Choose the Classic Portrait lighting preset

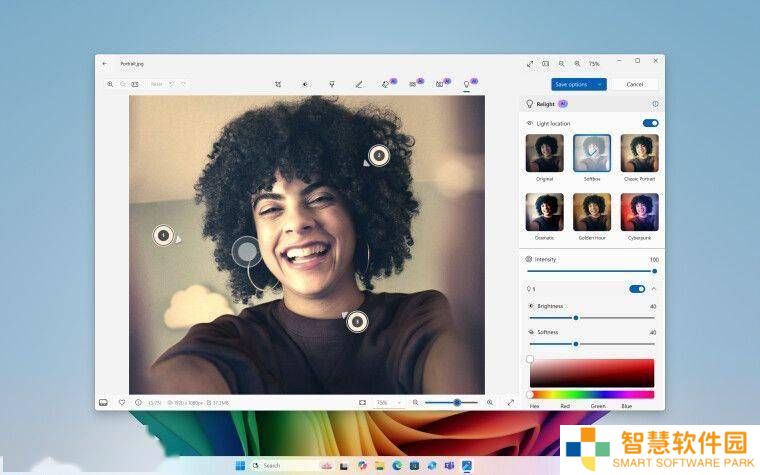point(639,153)
